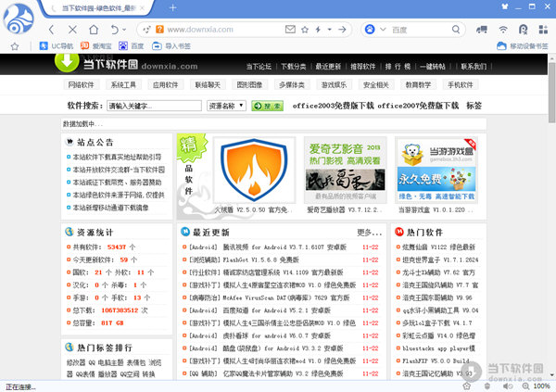Stop page loading with the X button
The width and height of the screenshot is (556, 392).
(72, 30)
